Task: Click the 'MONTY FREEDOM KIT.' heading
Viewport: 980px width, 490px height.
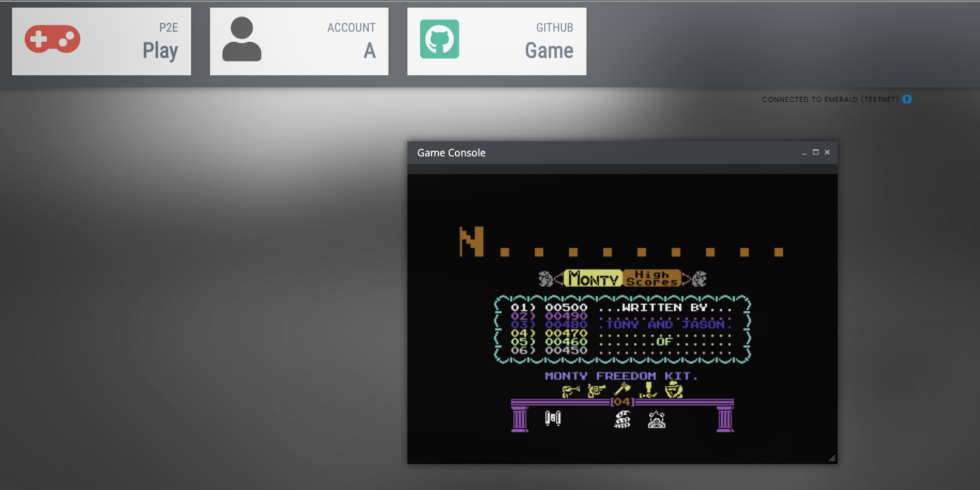Action: point(622,376)
